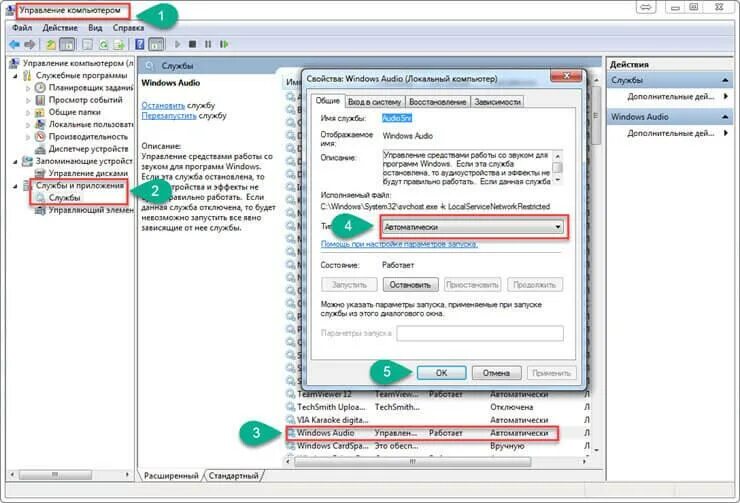This screenshot has height=503, width=740.
Task: Expand the Просмотр событий tree node
Action: click(28, 100)
